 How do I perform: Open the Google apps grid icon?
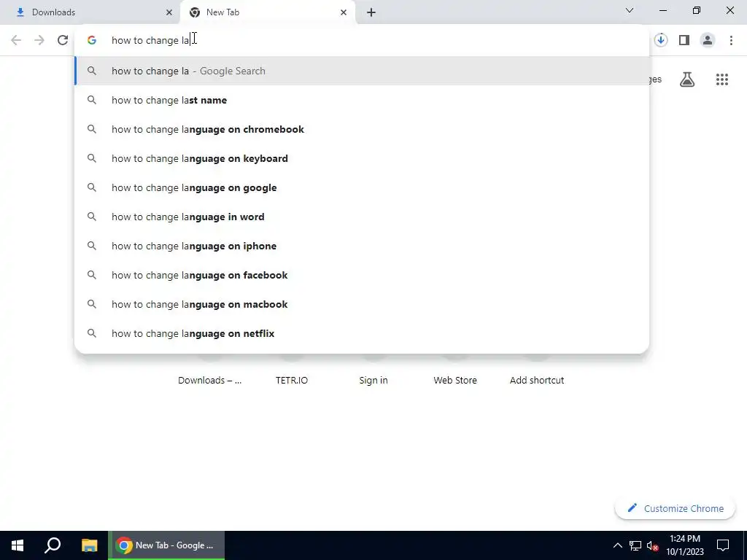click(721, 79)
